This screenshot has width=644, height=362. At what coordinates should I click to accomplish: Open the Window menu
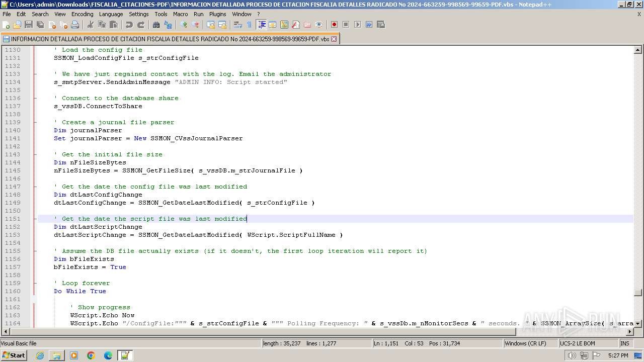(242, 14)
